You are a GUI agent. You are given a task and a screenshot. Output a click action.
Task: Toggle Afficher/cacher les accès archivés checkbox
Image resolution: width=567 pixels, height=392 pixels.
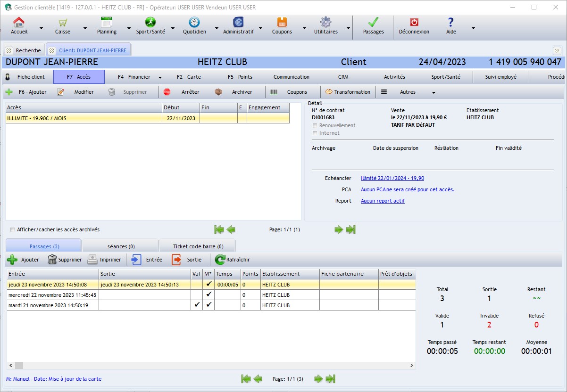pos(13,230)
